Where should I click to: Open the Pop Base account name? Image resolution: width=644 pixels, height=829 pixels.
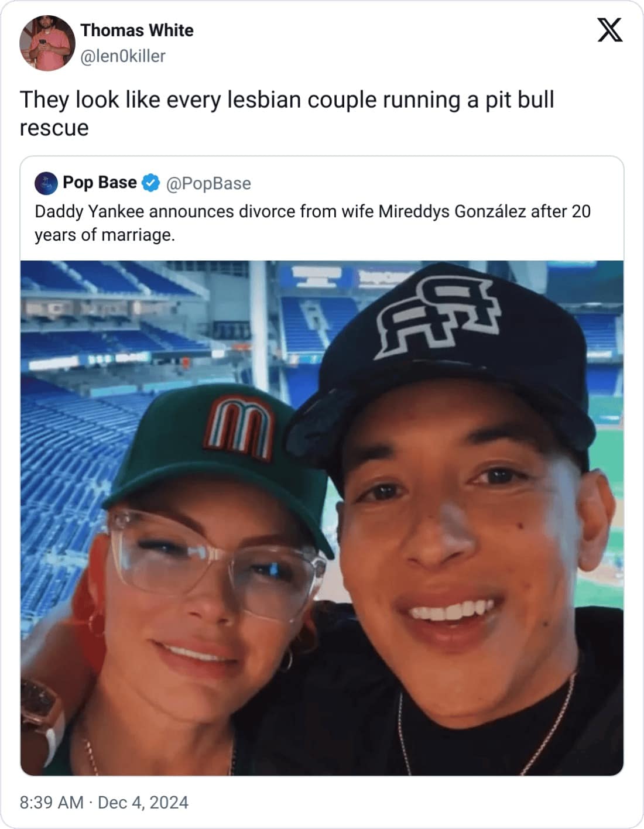(100, 183)
